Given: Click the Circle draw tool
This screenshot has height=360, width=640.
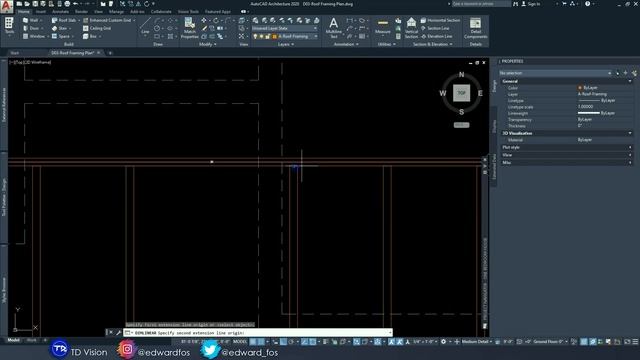Looking at the screenshot, I should click(157, 28).
